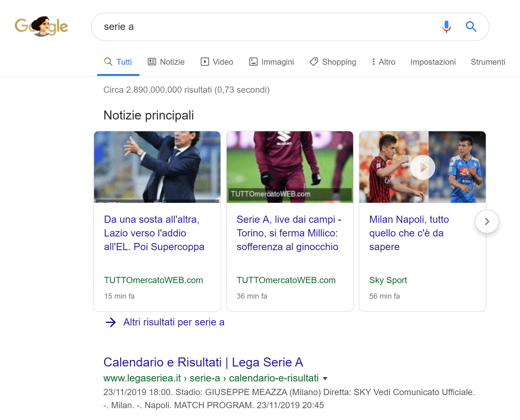Open Torino Millico knee injury article
The height and width of the screenshot is (420, 520).
(289, 233)
